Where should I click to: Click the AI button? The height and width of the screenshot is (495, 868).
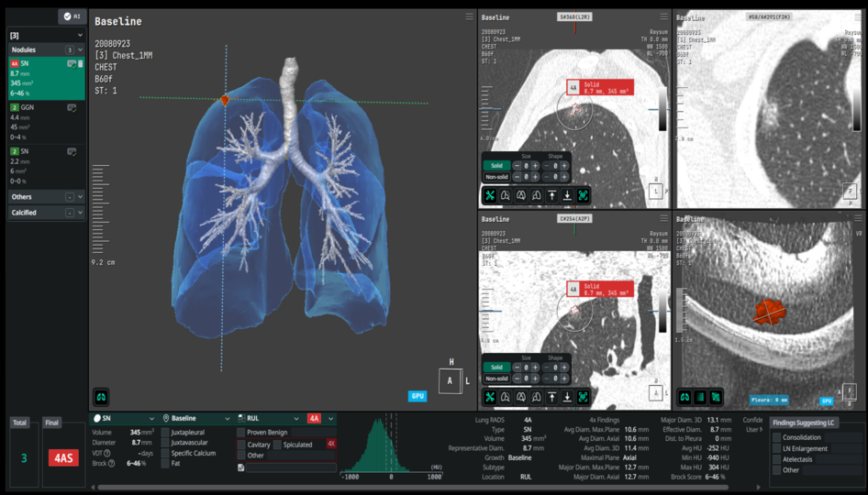pos(72,16)
